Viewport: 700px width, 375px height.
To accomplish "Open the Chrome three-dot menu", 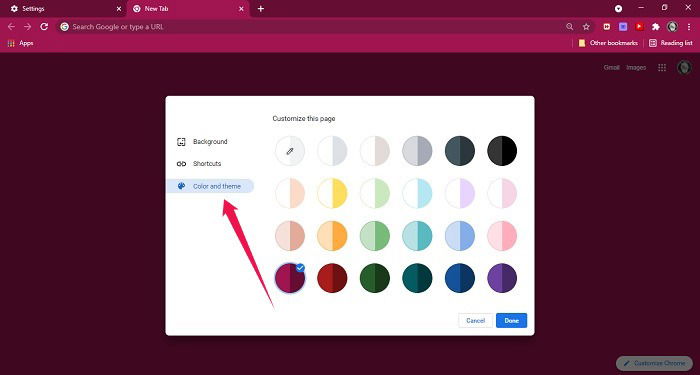I will (689, 27).
